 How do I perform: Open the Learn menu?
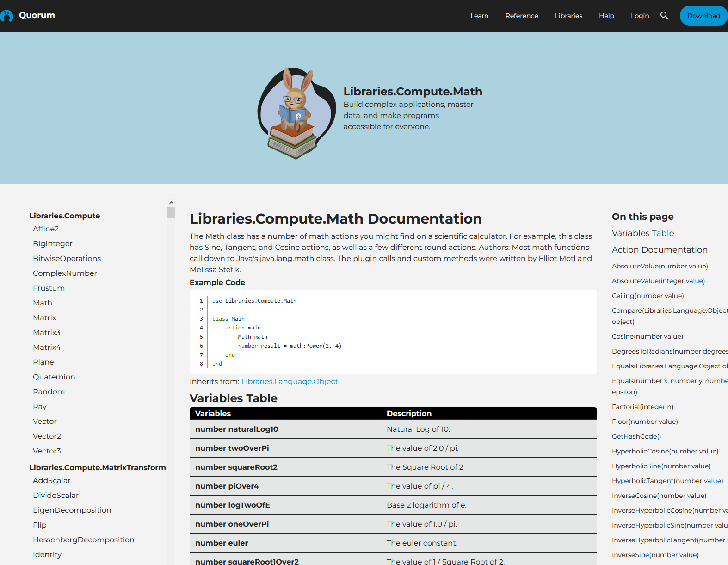click(479, 16)
